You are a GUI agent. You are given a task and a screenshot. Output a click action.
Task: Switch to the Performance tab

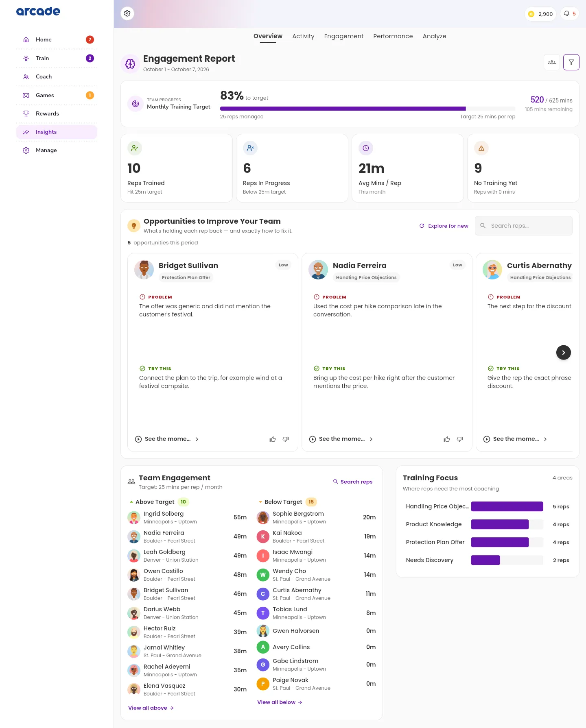393,36
